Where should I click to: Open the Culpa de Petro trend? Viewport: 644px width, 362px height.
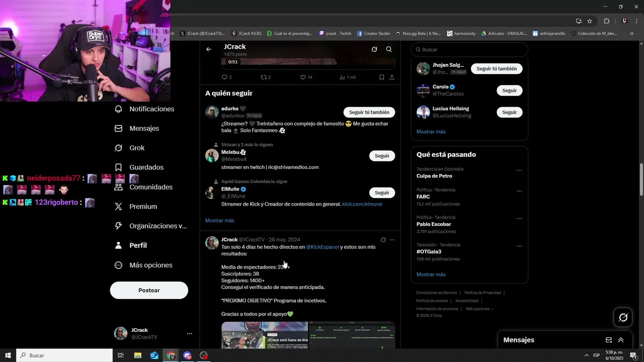(434, 176)
